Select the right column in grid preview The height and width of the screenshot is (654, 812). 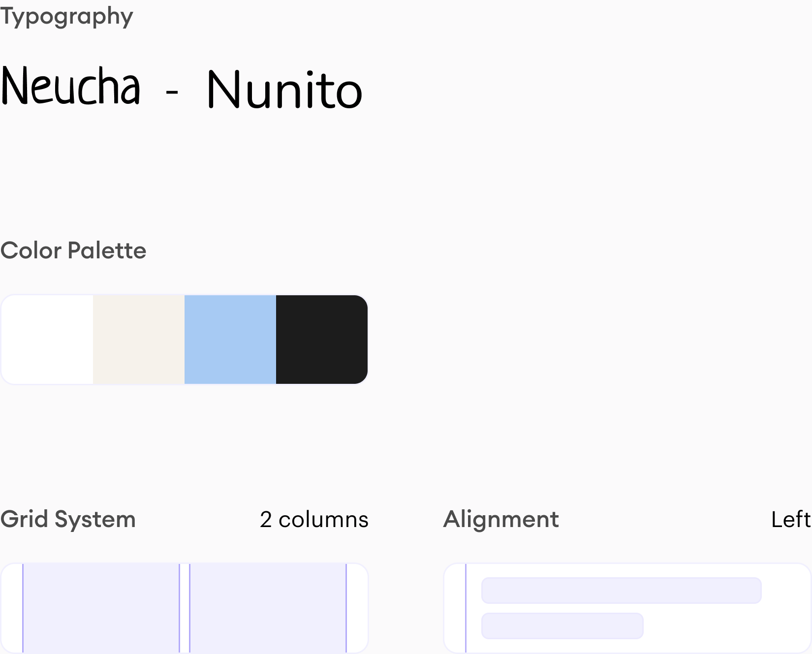[268, 608]
